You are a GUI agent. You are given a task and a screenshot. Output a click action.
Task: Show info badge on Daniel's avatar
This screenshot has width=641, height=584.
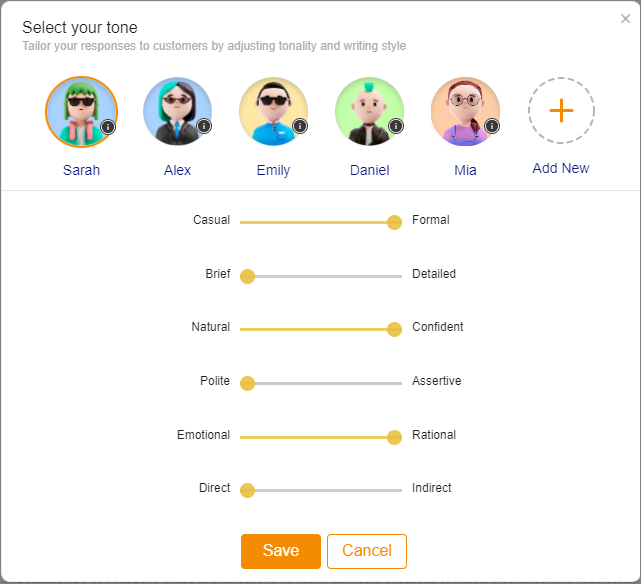coord(396,126)
